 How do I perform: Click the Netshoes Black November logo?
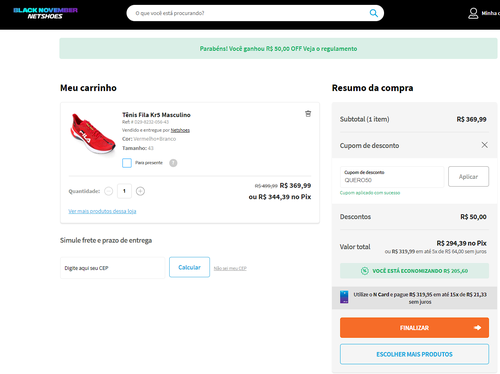click(45, 13)
